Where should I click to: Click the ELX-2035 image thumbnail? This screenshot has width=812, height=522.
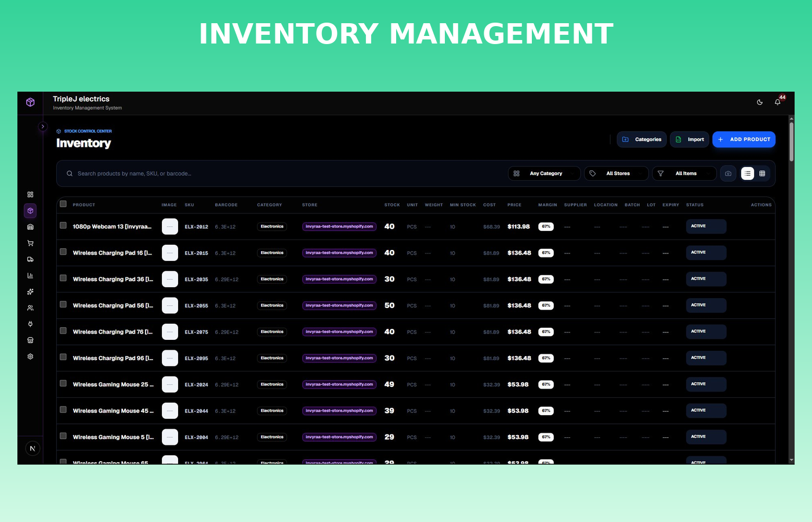[x=170, y=279]
